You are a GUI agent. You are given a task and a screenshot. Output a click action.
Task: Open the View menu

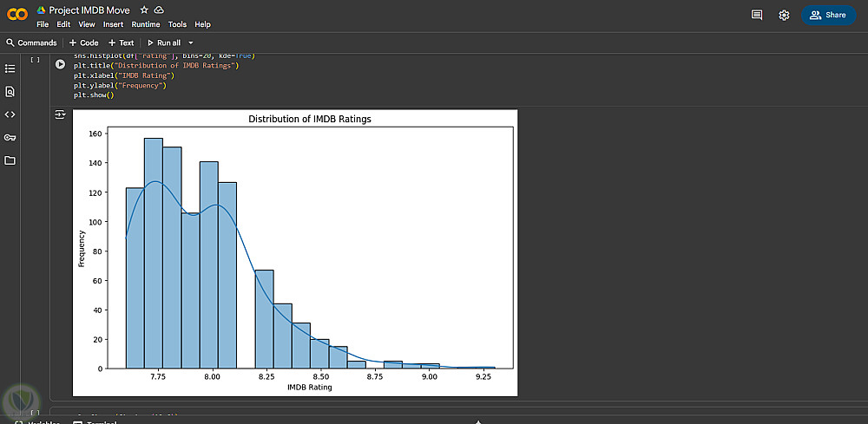(x=87, y=24)
